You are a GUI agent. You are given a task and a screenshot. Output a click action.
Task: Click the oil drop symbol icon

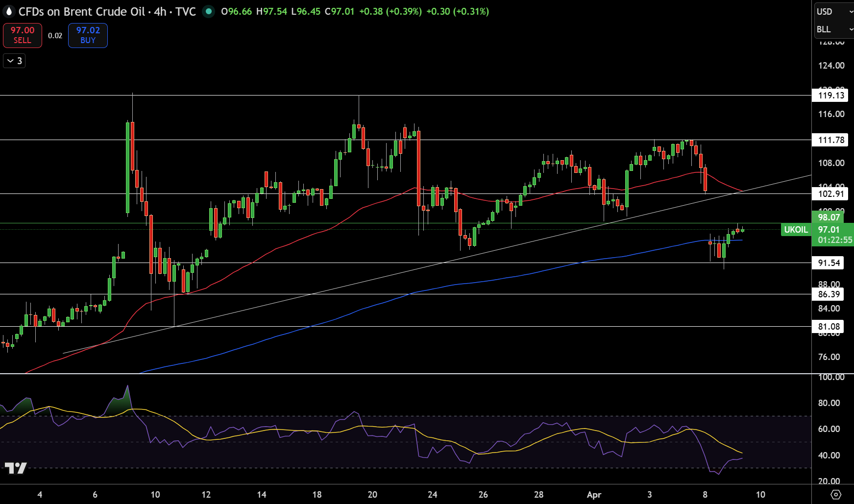pyautogui.click(x=8, y=11)
